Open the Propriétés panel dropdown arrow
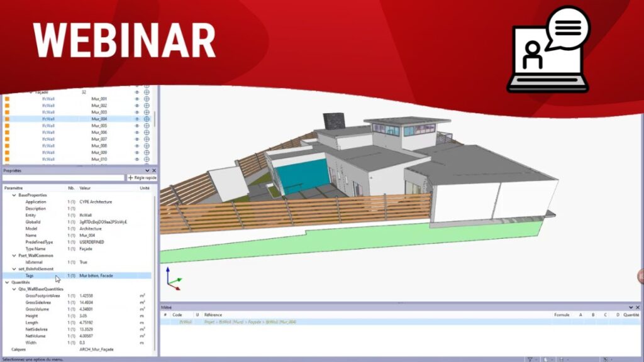 (x=148, y=170)
